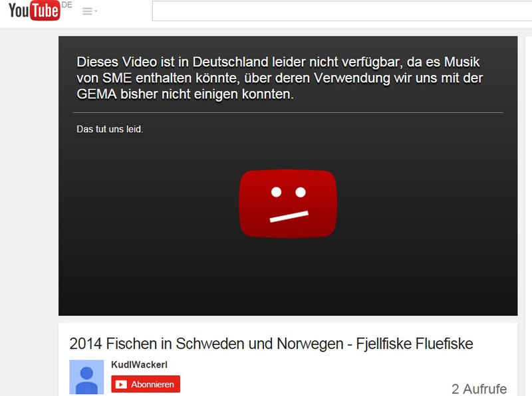The height and width of the screenshot is (396, 532).
Task: Click the play icon inside Abonnieren button
Action: (x=121, y=385)
